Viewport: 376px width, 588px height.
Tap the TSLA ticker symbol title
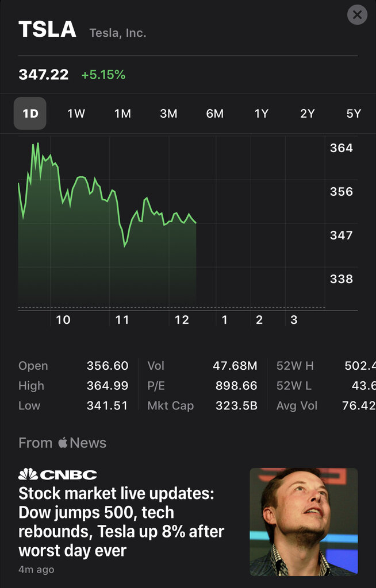[x=47, y=29]
